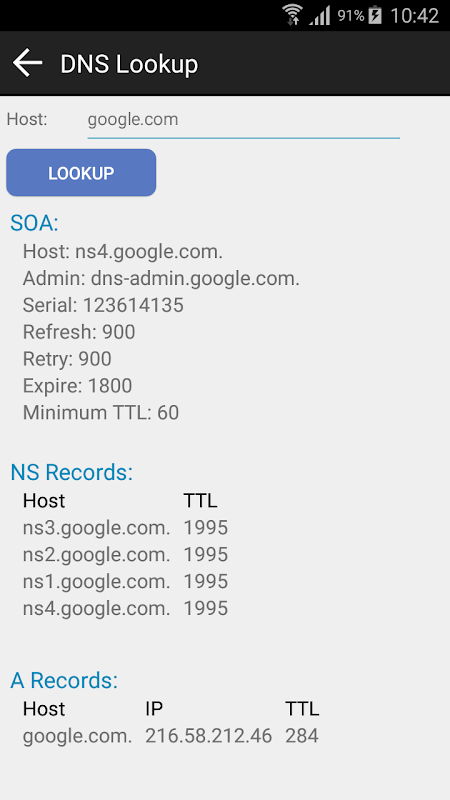Tap the 10:42 clock in status bar
Viewport: 450px width, 800px height.
pos(414,16)
